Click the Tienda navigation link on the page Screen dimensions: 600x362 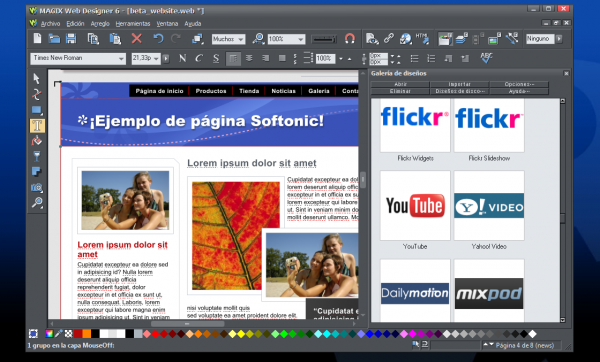pos(249,91)
